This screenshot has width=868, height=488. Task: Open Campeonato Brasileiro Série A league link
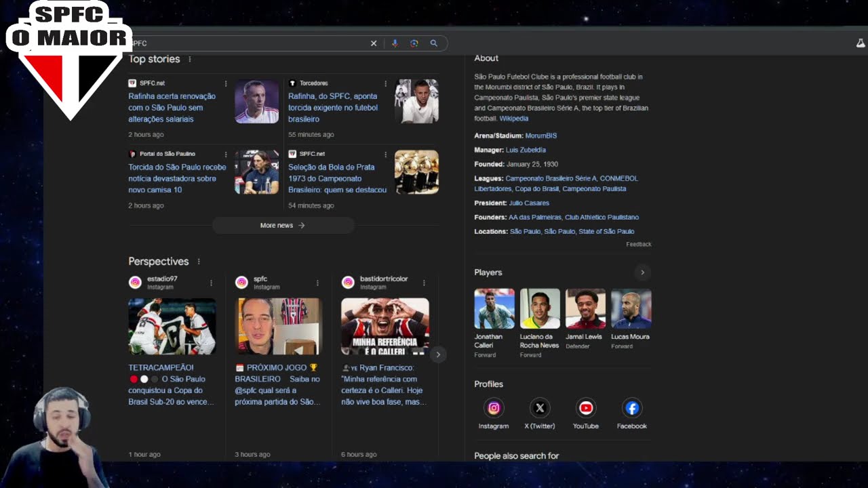click(x=550, y=179)
